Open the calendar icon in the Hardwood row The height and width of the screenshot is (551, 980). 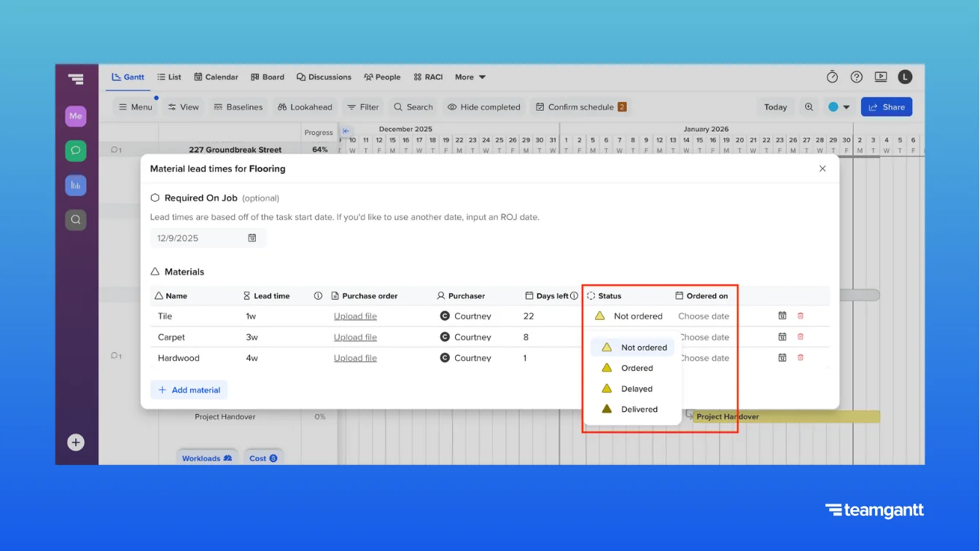(782, 357)
